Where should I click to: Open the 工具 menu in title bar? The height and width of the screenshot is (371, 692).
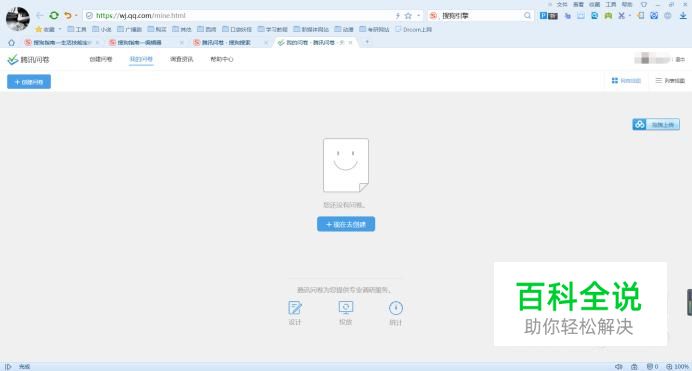tap(611, 4)
